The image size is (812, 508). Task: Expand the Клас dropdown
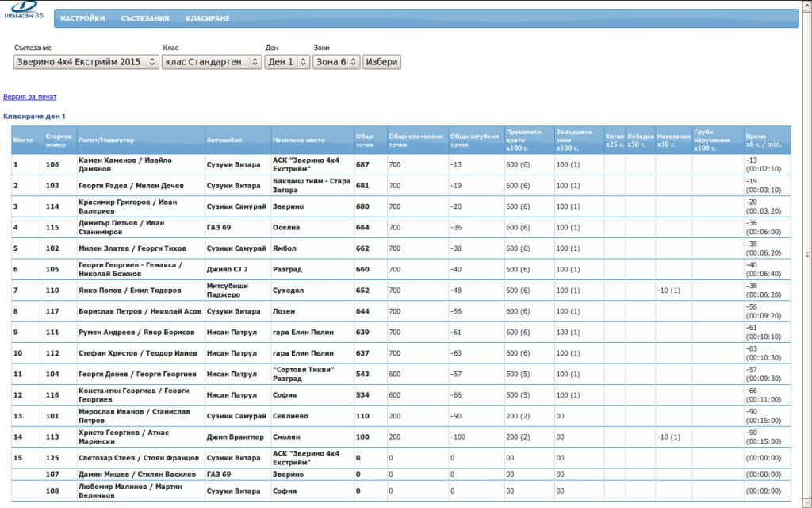(x=212, y=62)
